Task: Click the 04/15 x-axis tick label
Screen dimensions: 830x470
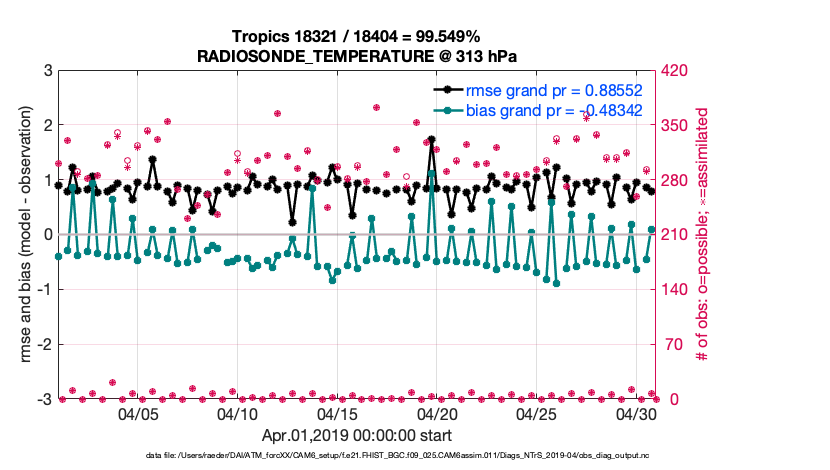Action: 338,414
